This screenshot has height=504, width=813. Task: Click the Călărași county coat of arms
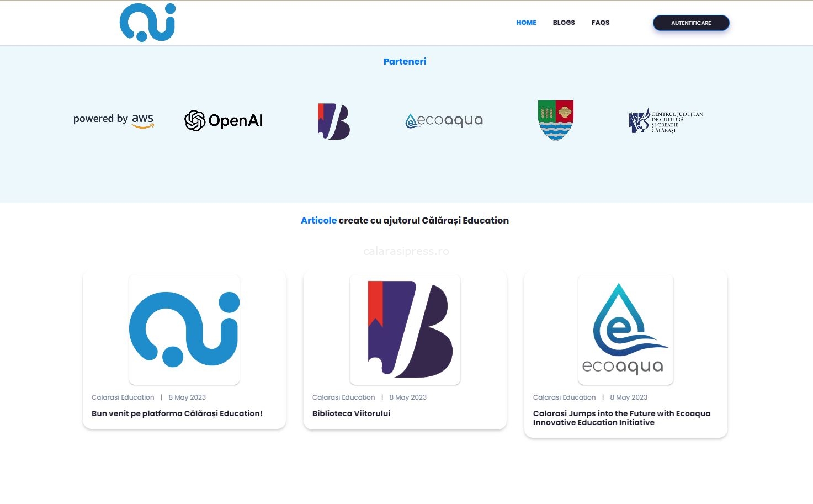(556, 120)
